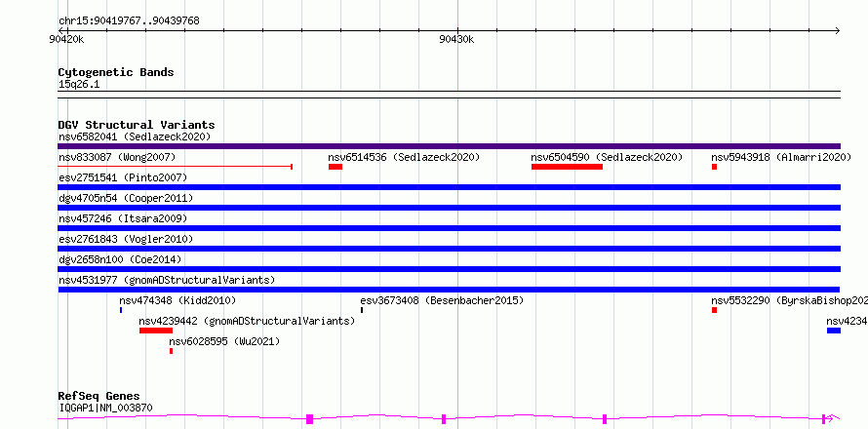Open the nsv6582041 (Sedlazeck2020) label

[135, 136]
